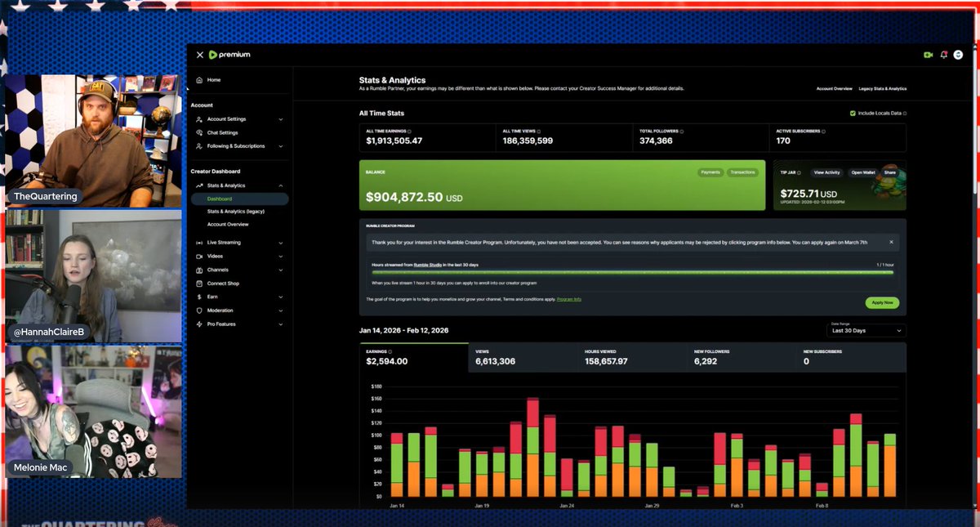The width and height of the screenshot is (980, 527).
Task: Open the Last 30 Days date range dropdown
Action: 866,331
